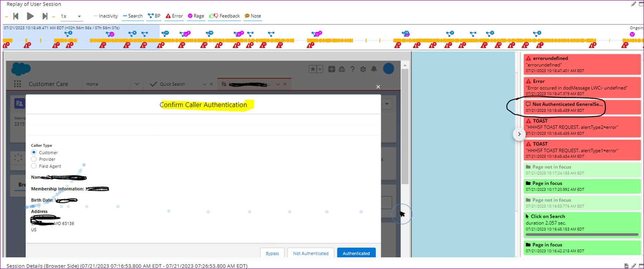Skip to the start of the replay

click(x=16, y=16)
